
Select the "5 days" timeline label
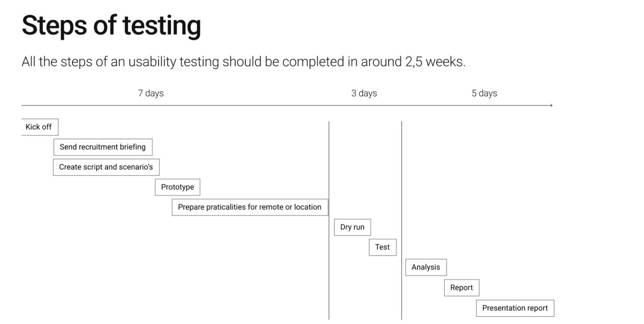pyautogui.click(x=484, y=94)
